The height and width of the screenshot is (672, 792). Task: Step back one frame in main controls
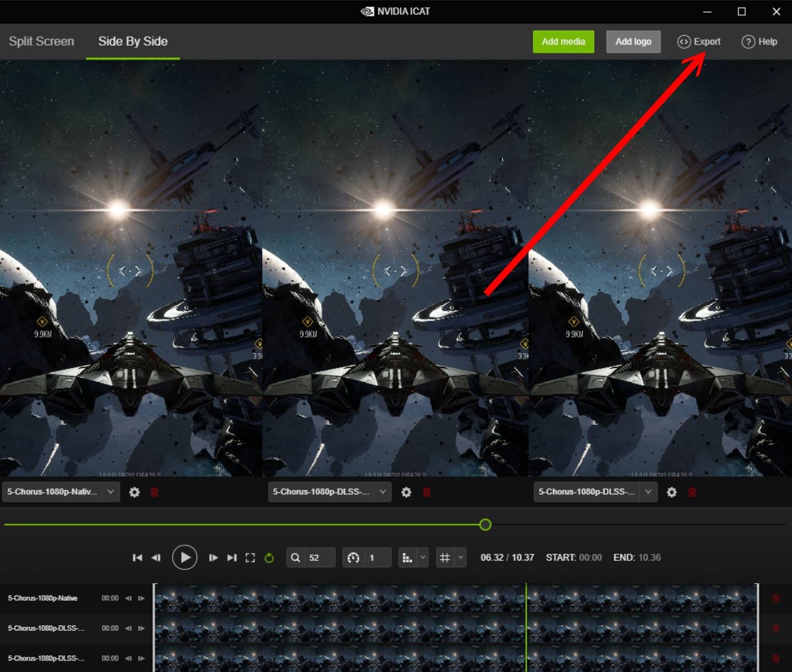pyautogui.click(x=156, y=558)
